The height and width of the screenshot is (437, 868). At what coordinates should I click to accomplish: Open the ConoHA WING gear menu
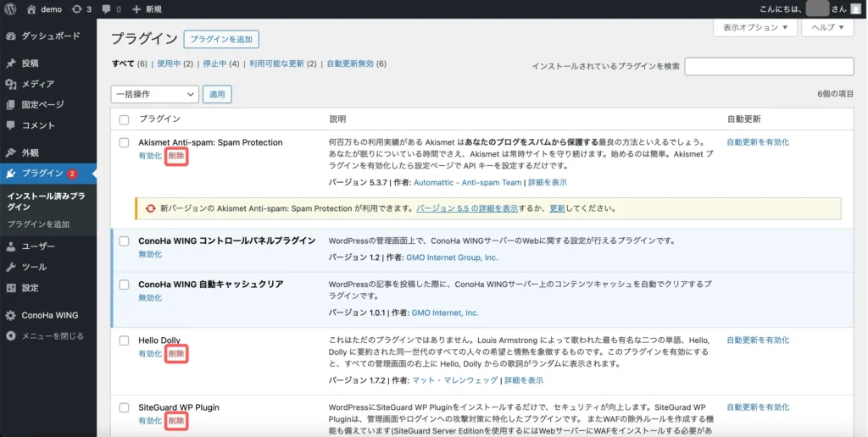[48, 315]
